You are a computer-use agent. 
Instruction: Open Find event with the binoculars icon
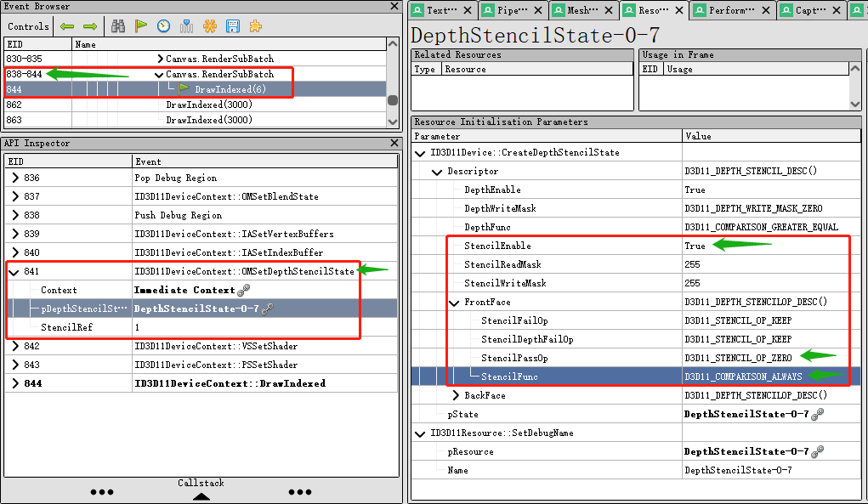118,26
